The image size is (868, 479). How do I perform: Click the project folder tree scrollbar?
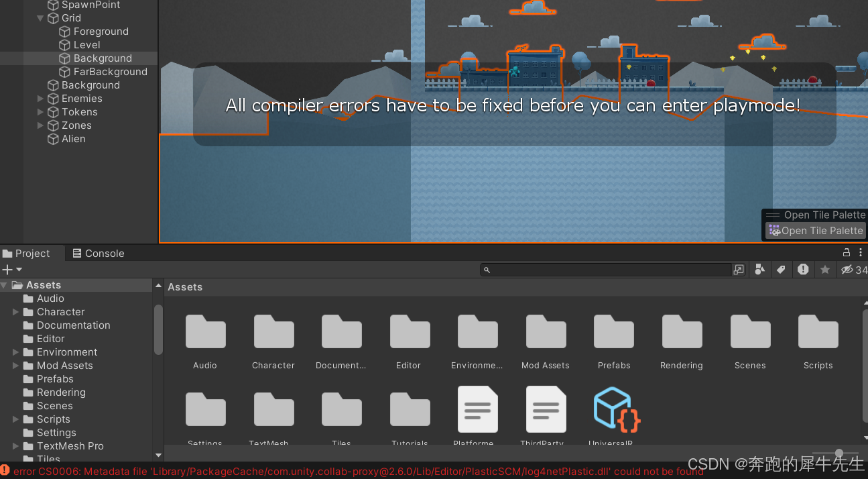click(158, 329)
